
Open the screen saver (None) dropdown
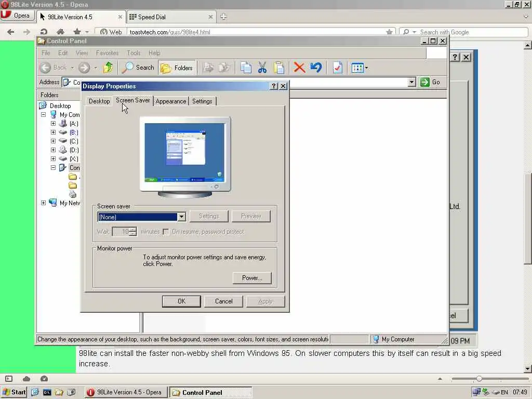click(181, 217)
